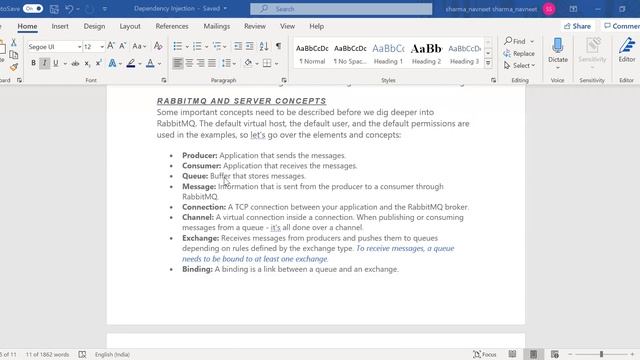Switch to Focus mode
Screen dimensions: 640x360
point(484,354)
